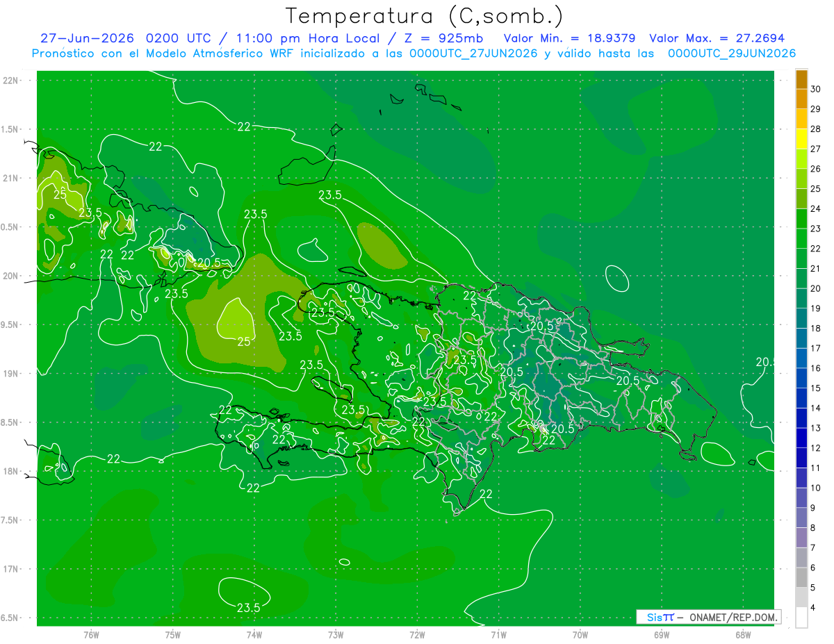This screenshot has height=644, width=834.
Task: Click the "19N" latitude axis label
Action: point(11,373)
